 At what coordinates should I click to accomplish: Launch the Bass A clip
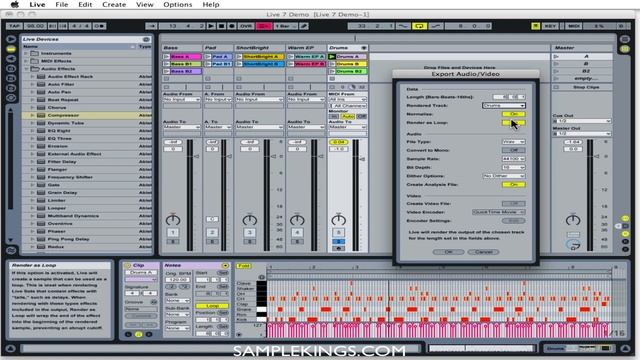166,57
